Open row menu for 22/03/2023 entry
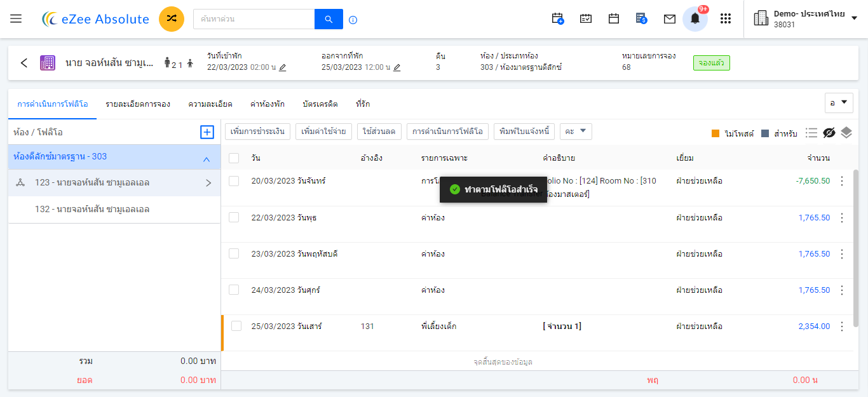The height and width of the screenshot is (397, 868). pyautogui.click(x=842, y=218)
